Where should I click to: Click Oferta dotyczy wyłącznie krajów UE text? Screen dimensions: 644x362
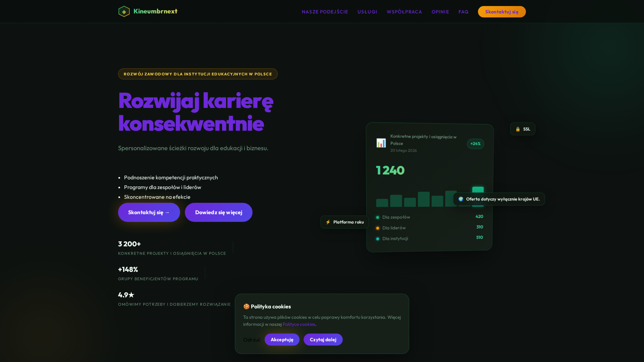503,199
